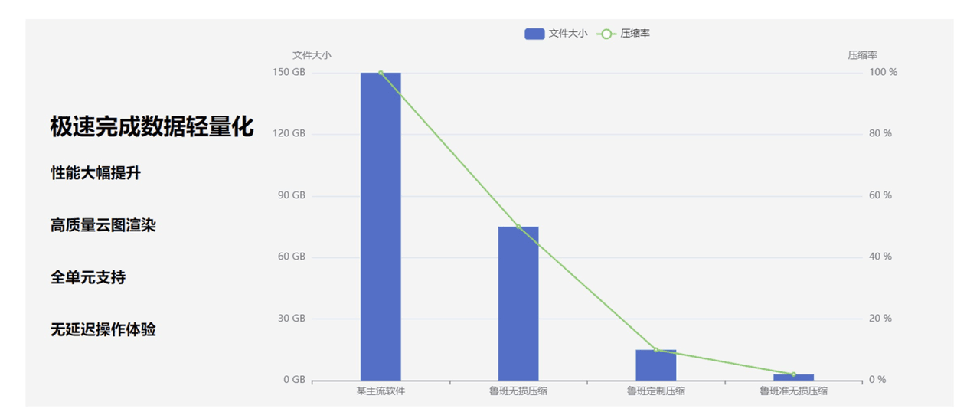Screen dimensions: 980x412
Task: Click the line point above 鲁班准无损压缩
Action: point(793,374)
